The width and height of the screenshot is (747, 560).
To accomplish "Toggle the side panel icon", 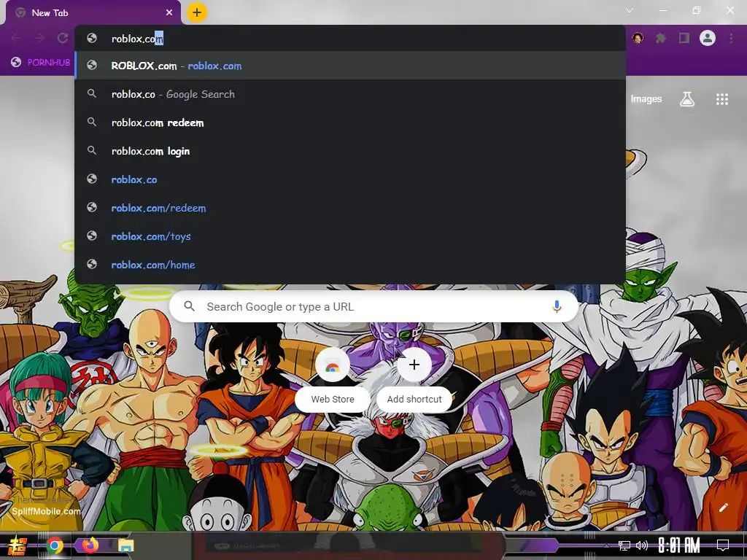I will tap(684, 38).
